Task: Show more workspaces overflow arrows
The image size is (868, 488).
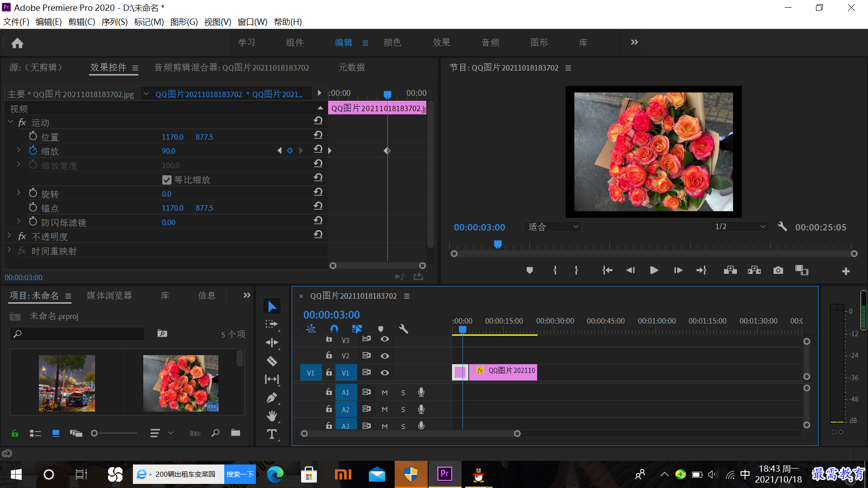Action: click(x=634, y=42)
